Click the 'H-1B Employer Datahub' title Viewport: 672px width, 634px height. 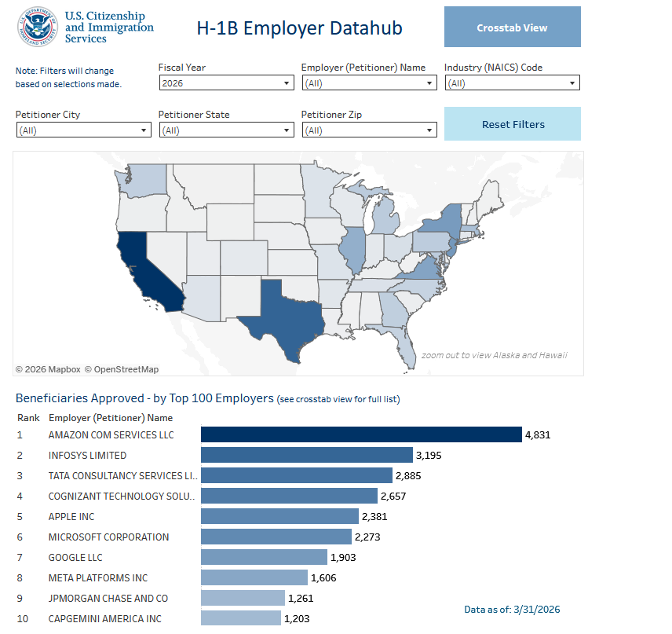300,28
